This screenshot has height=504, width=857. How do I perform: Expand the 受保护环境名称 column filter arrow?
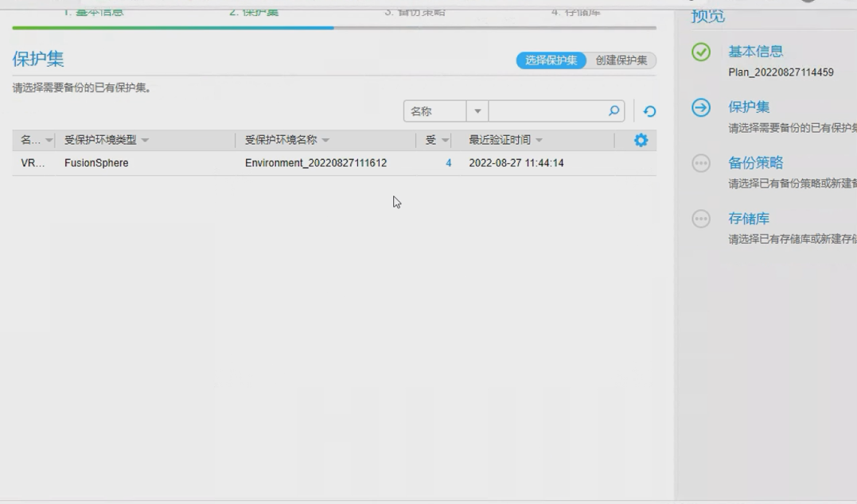click(x=325, y=141)
